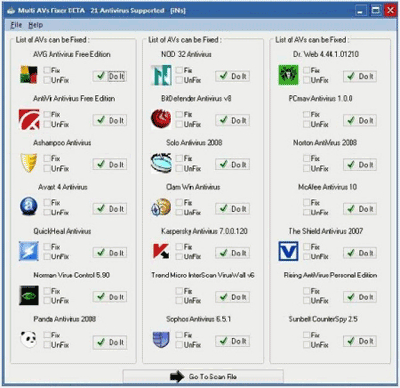
Task: Click the AntiVir red umbrella icon
Action: coord(29,119)
